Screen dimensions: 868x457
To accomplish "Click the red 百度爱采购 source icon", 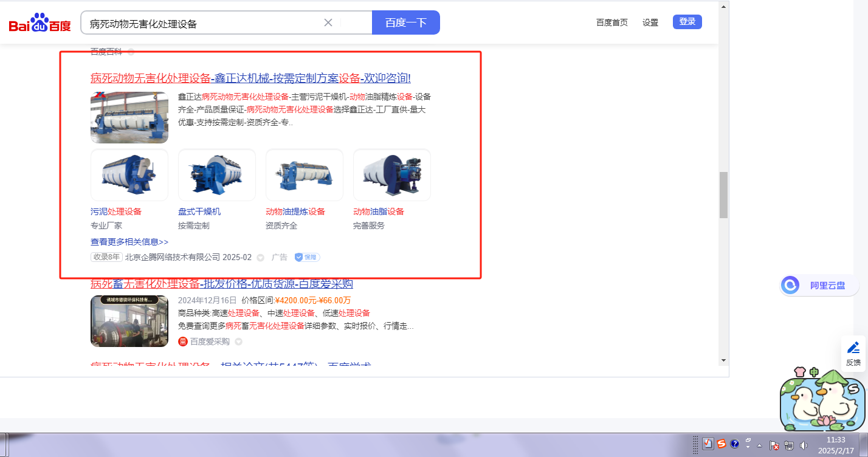I will [x=183, y=342].
